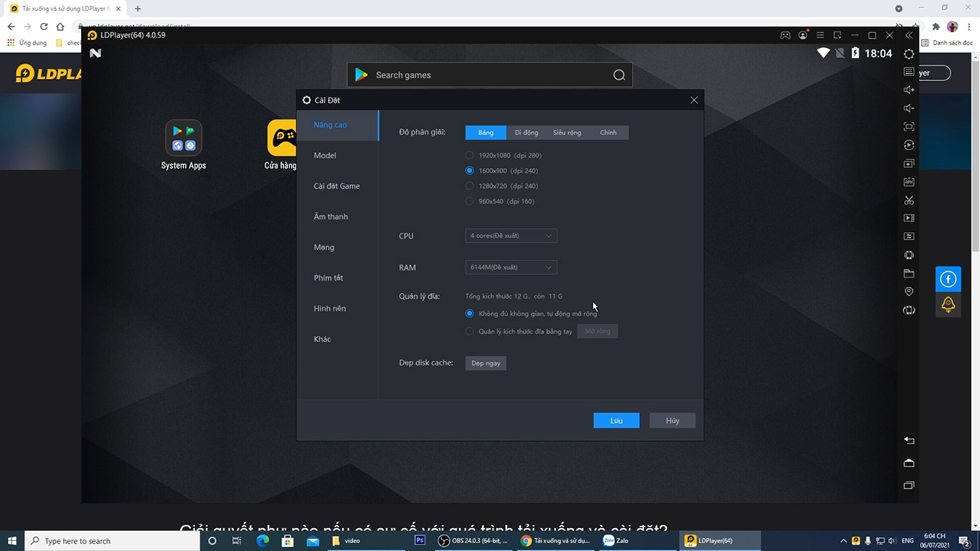
Task: Click the virtual location pin icon
Action: coord(909,291)
